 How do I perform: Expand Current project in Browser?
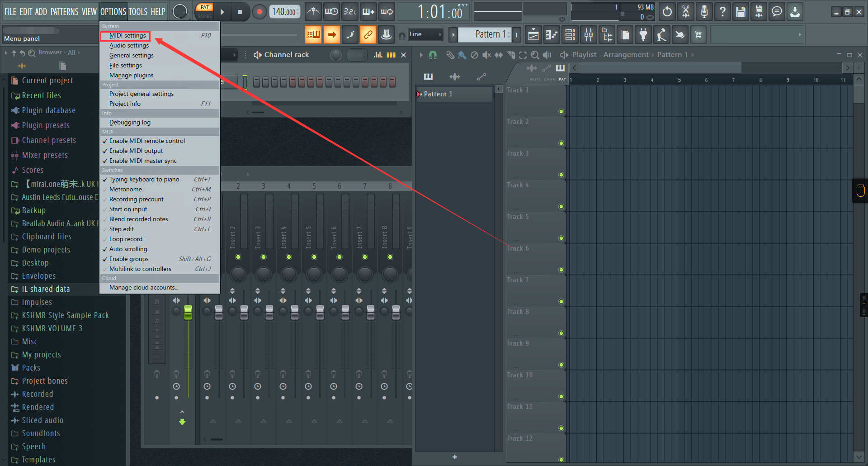tap(47, 81)
